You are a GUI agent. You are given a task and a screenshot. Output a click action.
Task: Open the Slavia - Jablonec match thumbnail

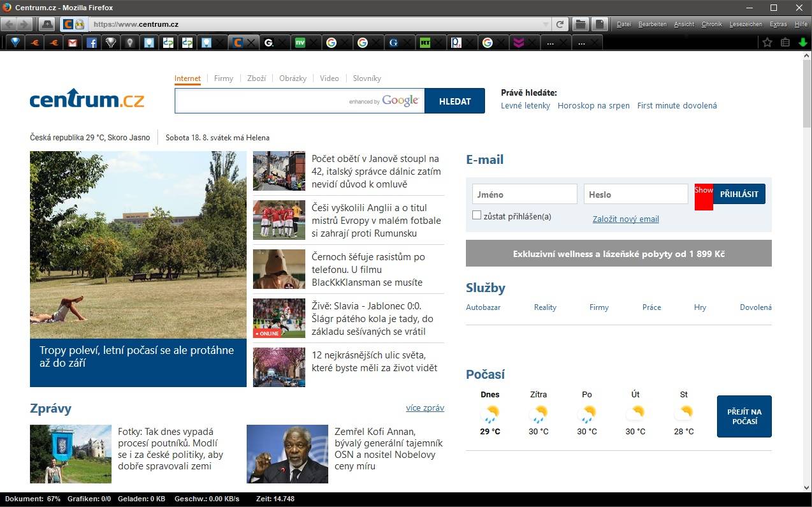coord(279,318)
